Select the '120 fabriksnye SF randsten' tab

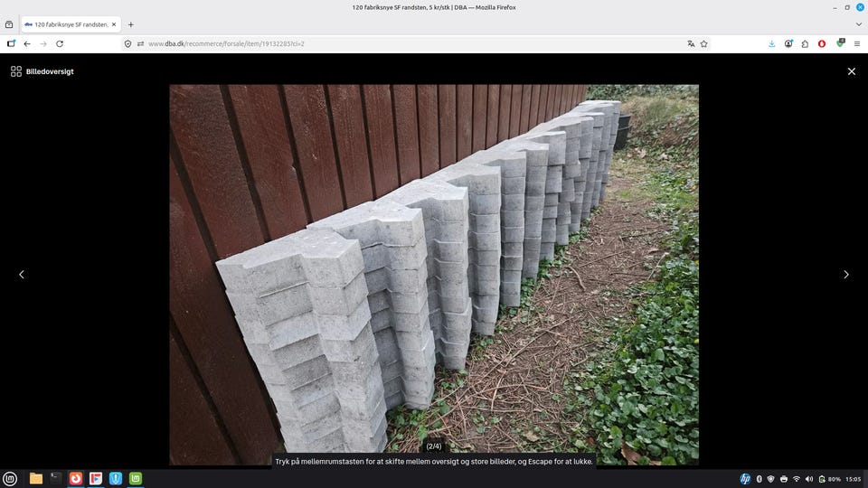point(71,24)
